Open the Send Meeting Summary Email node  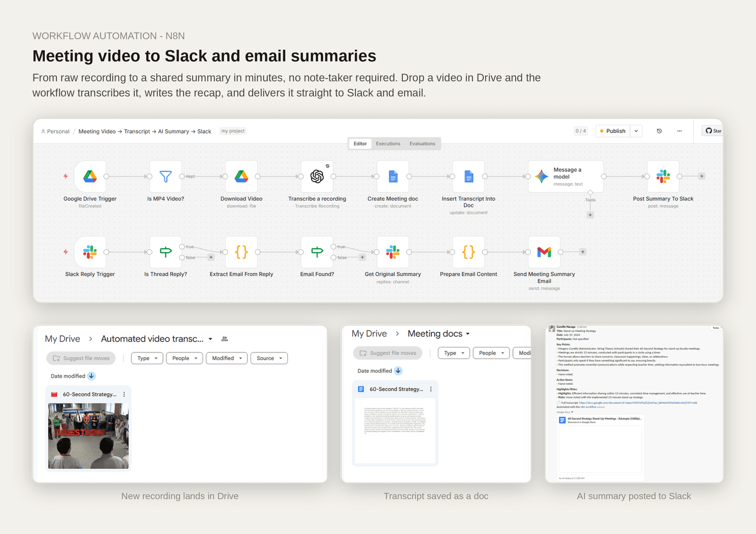click(544, 252)
